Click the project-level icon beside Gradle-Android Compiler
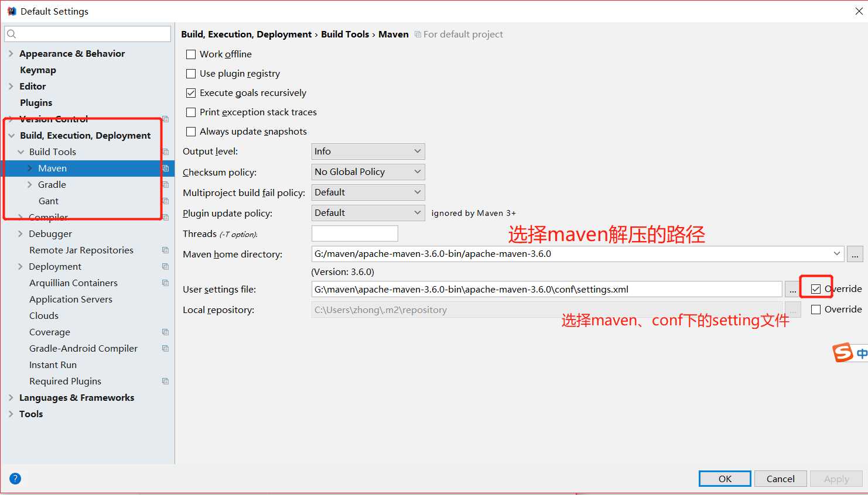Screen dimensions: 868x495 [166, 349]
